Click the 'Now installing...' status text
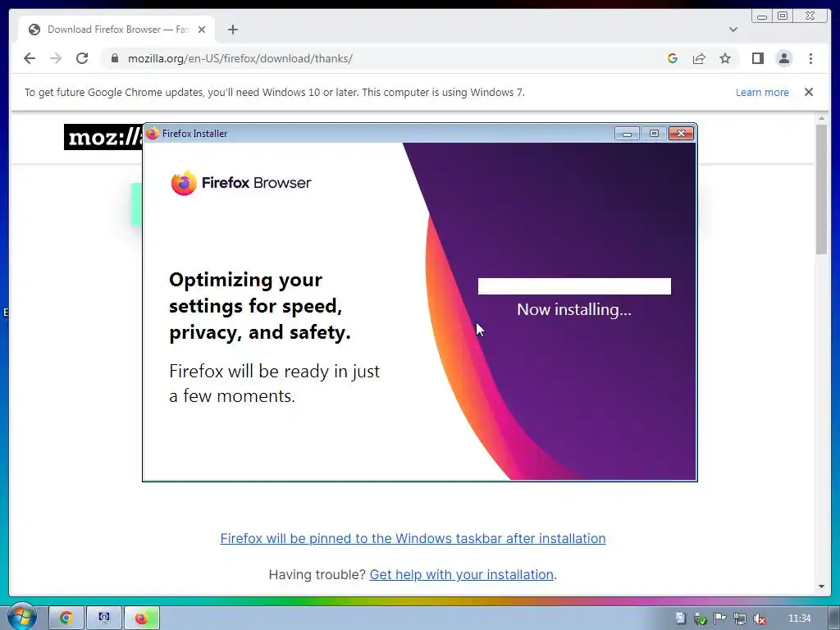Image resolution: width=840 pixels, height=630 pixels. point(573,309)
